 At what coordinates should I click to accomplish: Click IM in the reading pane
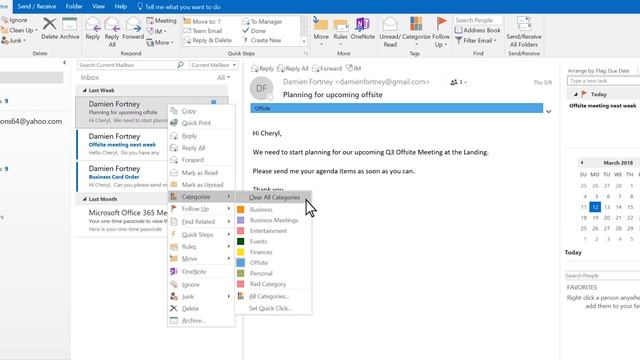coord(353,68)
